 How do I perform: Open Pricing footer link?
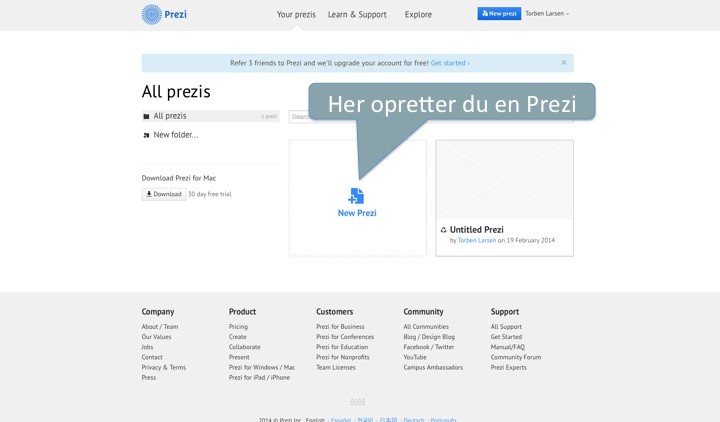pos(238,326)
